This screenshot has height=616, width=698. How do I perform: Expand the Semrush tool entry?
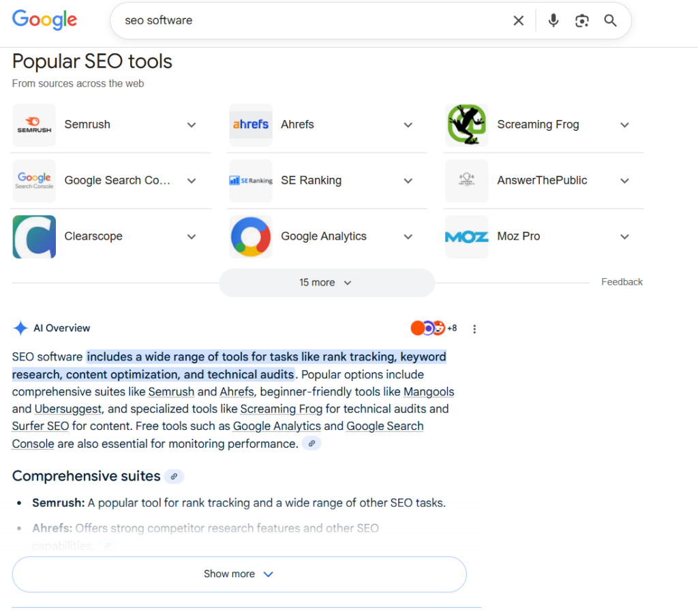[x=192, y=125]
